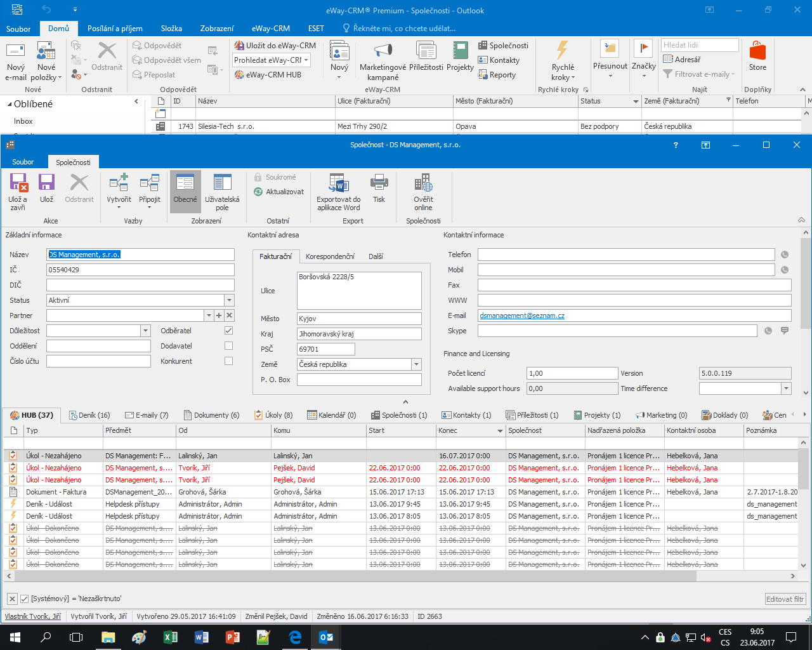Toggle the [Systémový] filter checkbox
This screenshot has height=650, width=812.
[x=25, y=599]
